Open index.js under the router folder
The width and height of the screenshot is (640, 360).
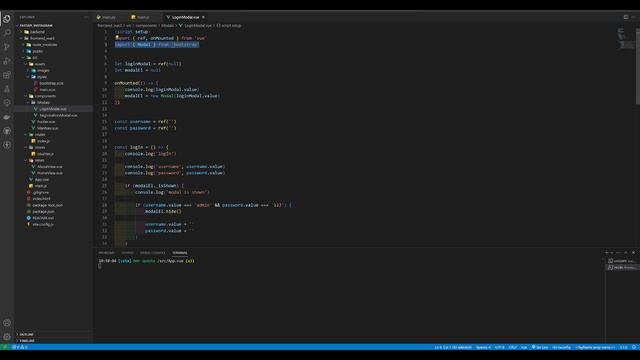(x=43, y=141)
